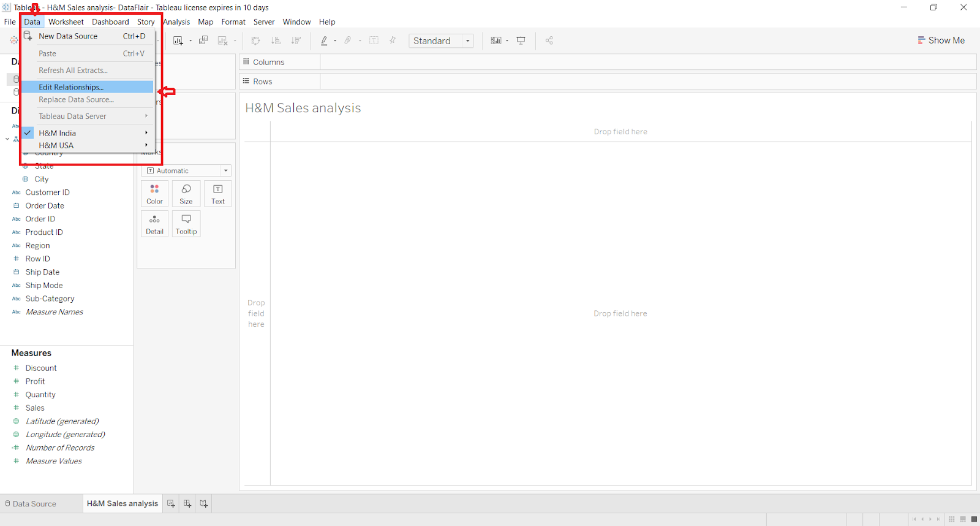The height and width of the screenshot is (526, 980).
Task: Show sheet tabs view in status bar
Action: point(974,519)
